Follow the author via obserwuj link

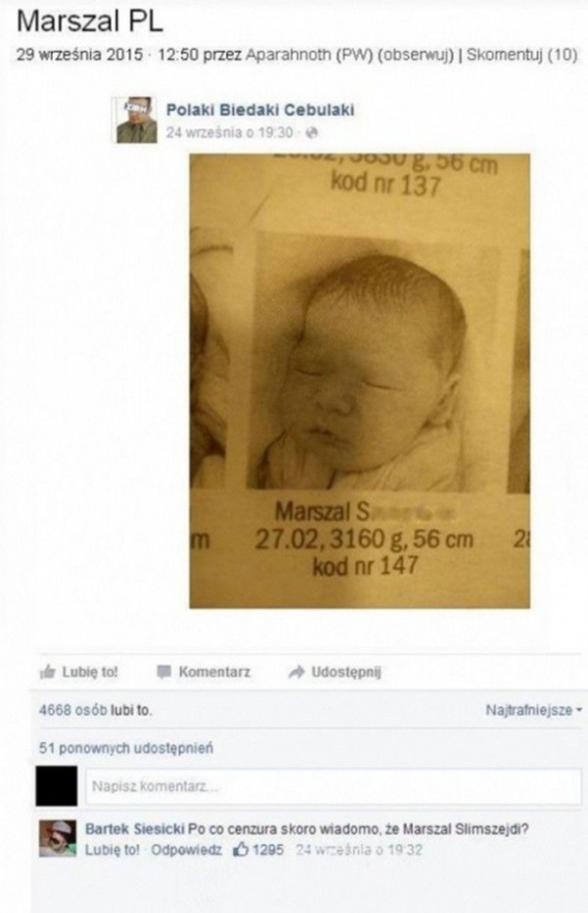[x=415, y=55]
